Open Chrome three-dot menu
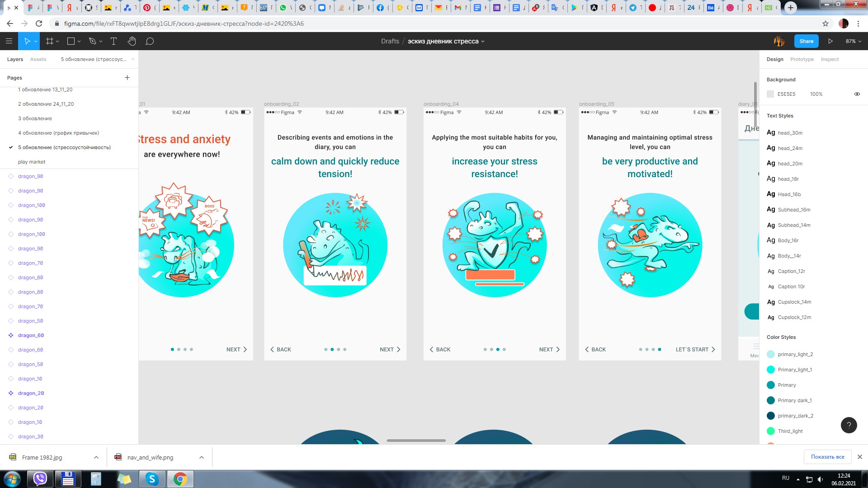Screen dimensions: 868x488 [858, 23]
